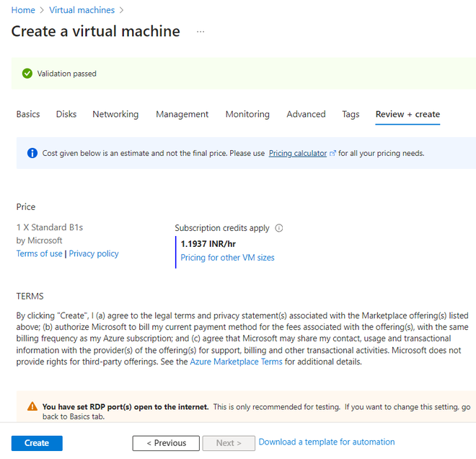Click the TERMS heading
476x459 pixels.
pyautogui.click(x=30, y=296)
